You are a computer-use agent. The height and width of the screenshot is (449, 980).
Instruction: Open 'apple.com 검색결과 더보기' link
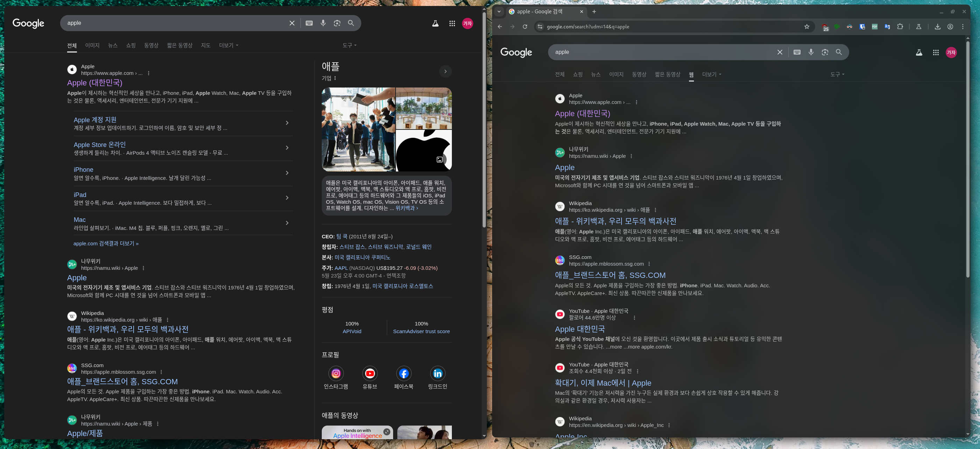coord(106,244)
